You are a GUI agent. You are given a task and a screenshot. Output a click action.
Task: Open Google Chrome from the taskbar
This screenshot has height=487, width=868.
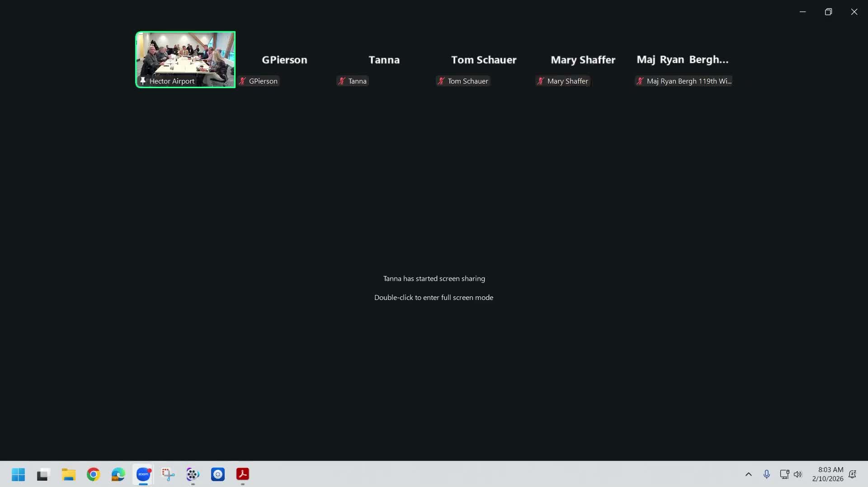(94, 474)
